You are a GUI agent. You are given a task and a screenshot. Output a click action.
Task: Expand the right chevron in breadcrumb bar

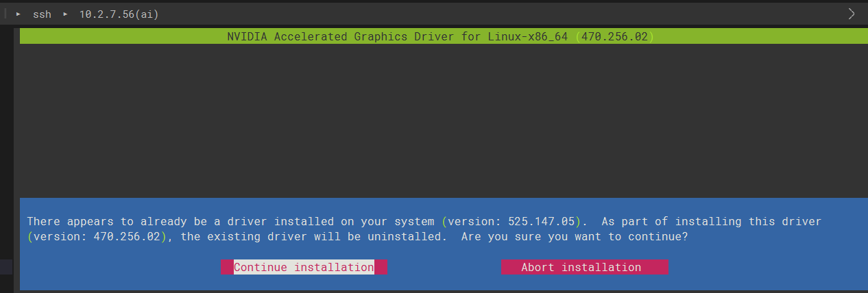pos(852,13)
